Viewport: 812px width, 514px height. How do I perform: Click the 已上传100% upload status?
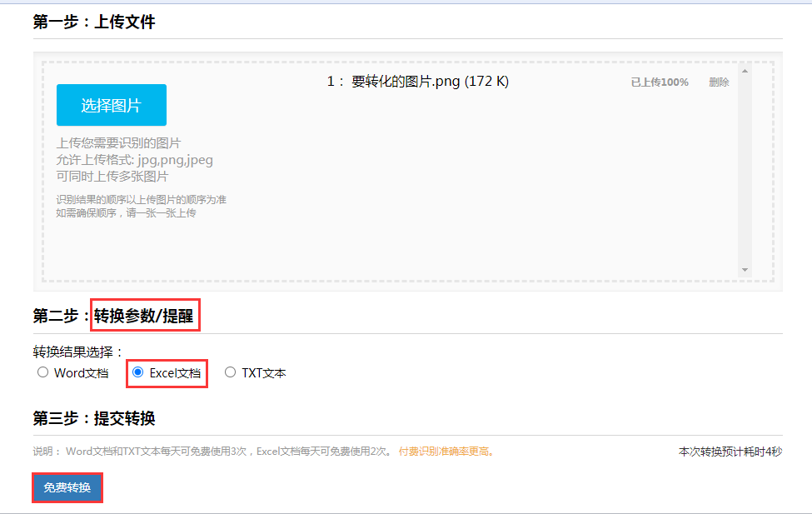(660, 82)
